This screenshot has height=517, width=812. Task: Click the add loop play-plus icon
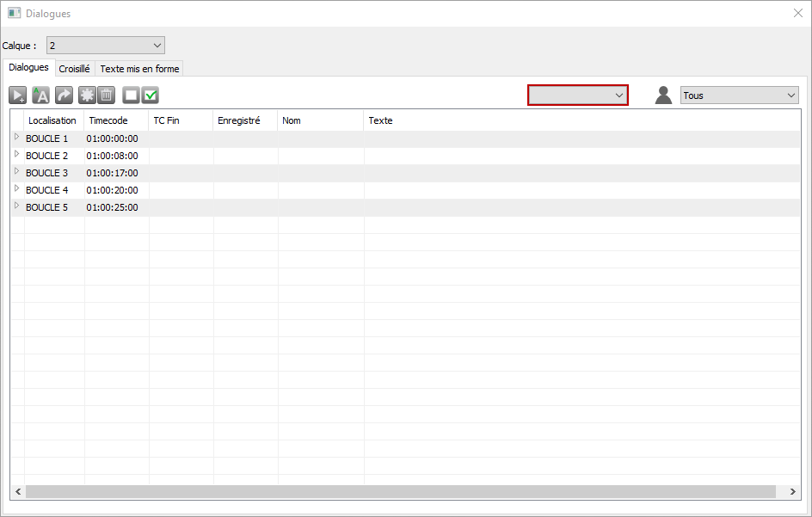[x=18, y=95]
